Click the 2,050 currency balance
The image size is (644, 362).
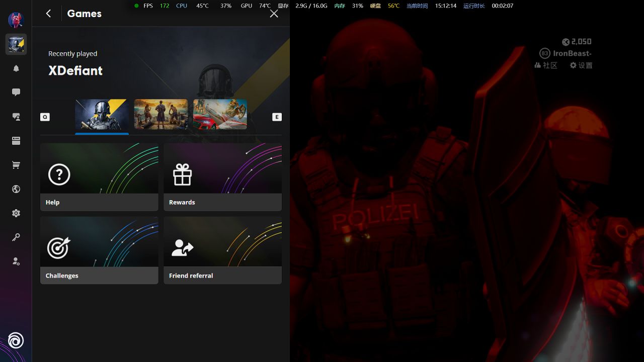[x=577, y=42]
